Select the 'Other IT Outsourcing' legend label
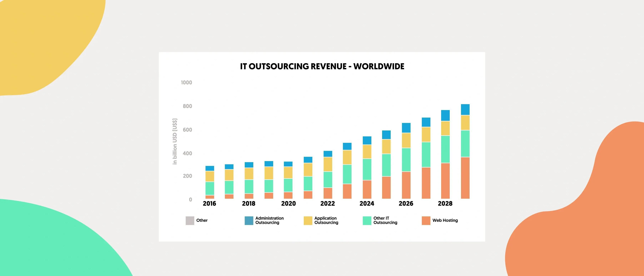The image size is (644, 276). (385, 220)
